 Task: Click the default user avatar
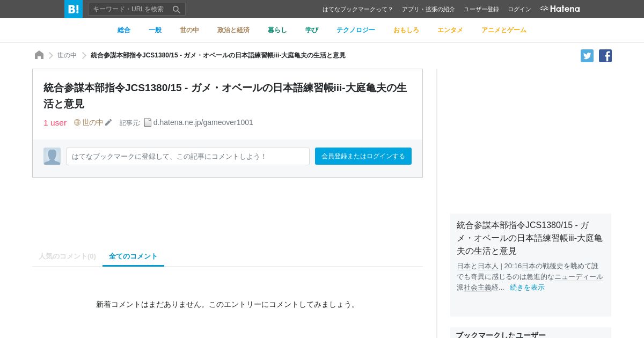52,156
